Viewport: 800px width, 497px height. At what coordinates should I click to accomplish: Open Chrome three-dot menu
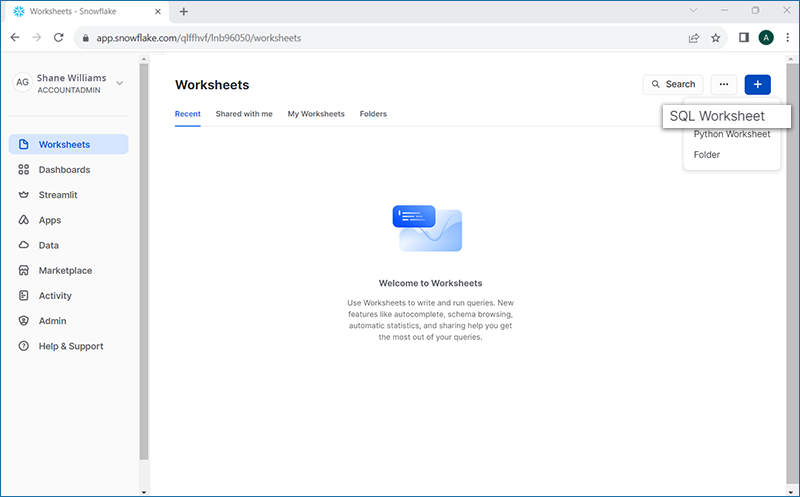788,37
